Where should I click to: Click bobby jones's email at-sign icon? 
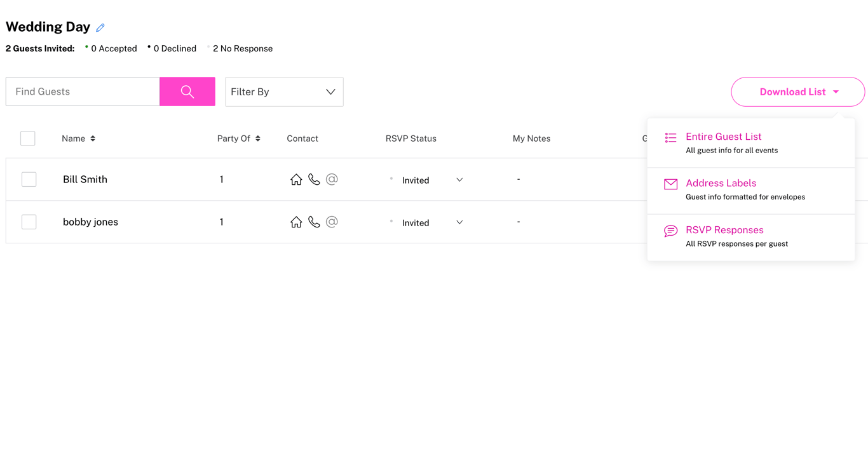point(332,222)
